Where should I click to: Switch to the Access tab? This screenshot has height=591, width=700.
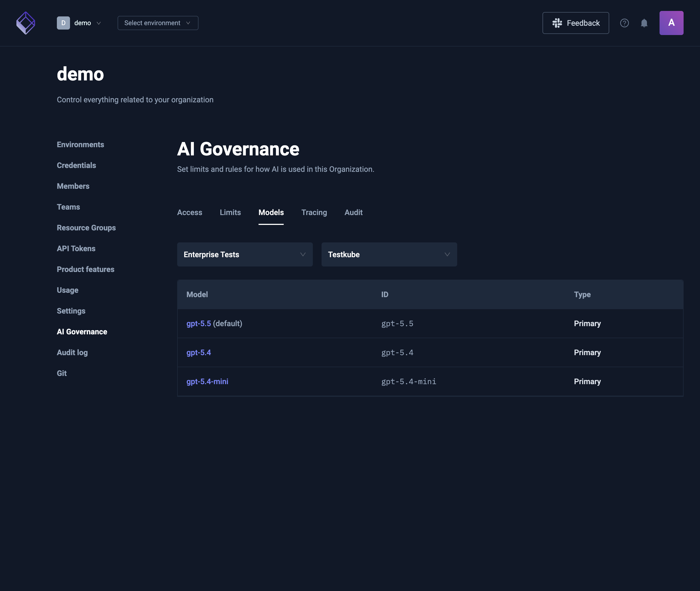(189, 212)
